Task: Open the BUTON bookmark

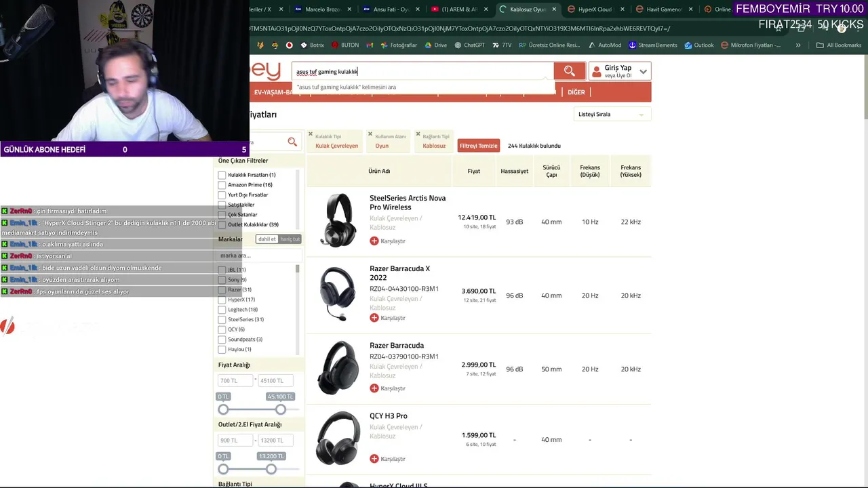Action: 345,45
